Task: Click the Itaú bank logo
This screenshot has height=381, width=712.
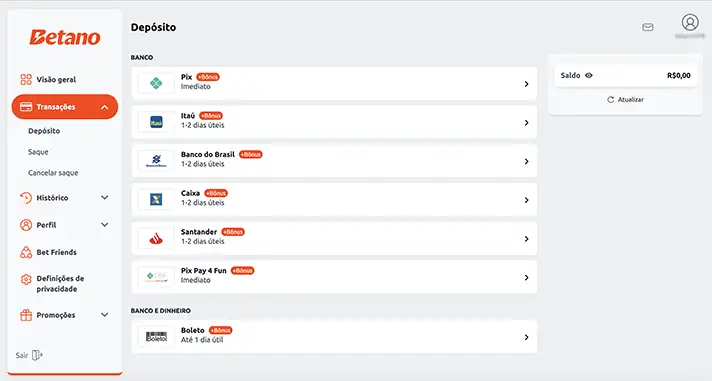Action: click(156, 122)
